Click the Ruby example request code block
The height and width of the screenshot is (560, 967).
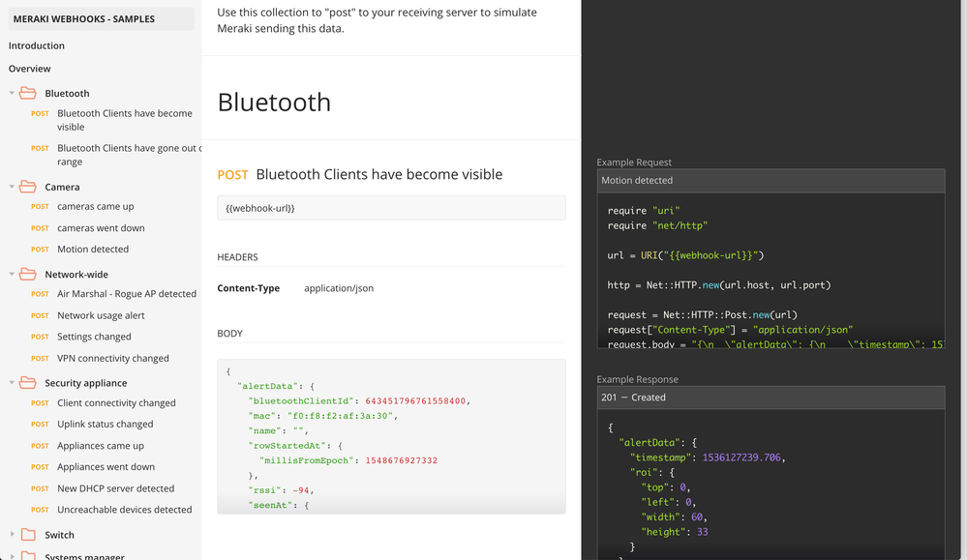point(771,271)
